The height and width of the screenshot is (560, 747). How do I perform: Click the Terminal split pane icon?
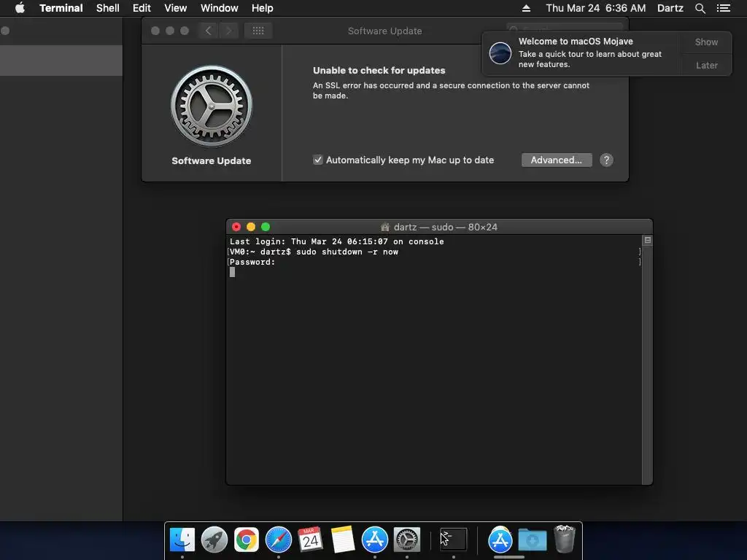pos(648,240)
